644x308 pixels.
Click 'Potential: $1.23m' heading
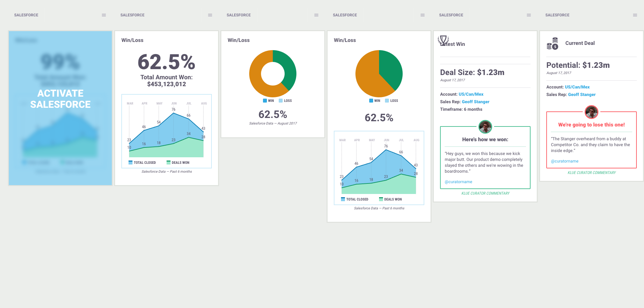(x=578, y=65)
